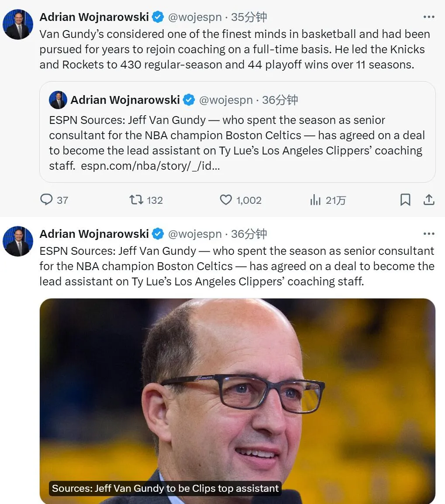The image size is (445, 504).
Task: Click the reply icon on the first tweet
Action: [46, 200]
